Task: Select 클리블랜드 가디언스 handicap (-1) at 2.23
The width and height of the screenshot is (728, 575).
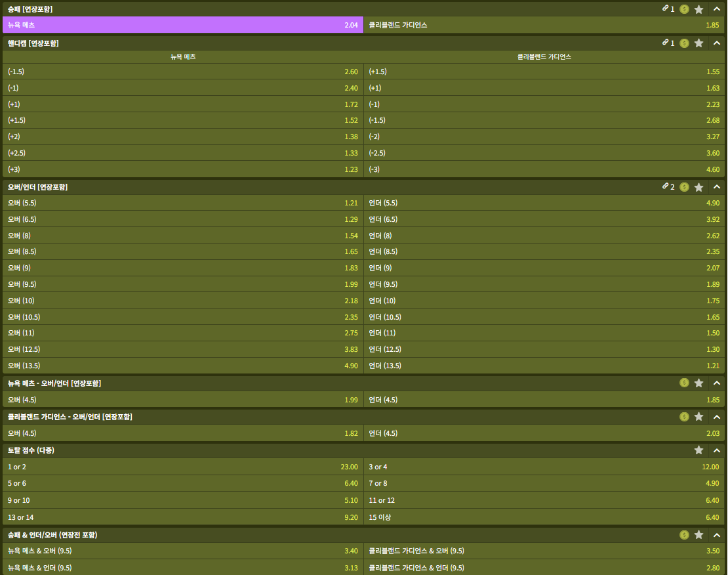Action: 544,104
